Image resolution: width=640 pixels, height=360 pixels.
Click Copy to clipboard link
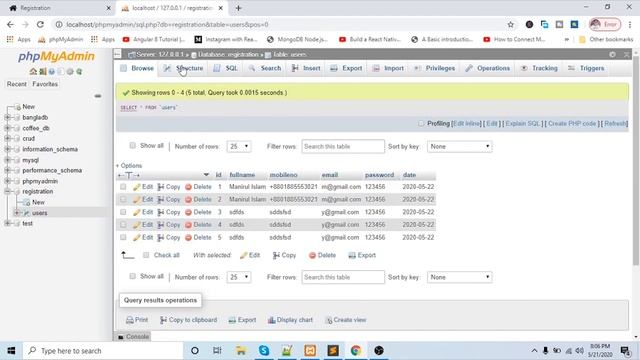pyautogui.click(x=189, y=320)
